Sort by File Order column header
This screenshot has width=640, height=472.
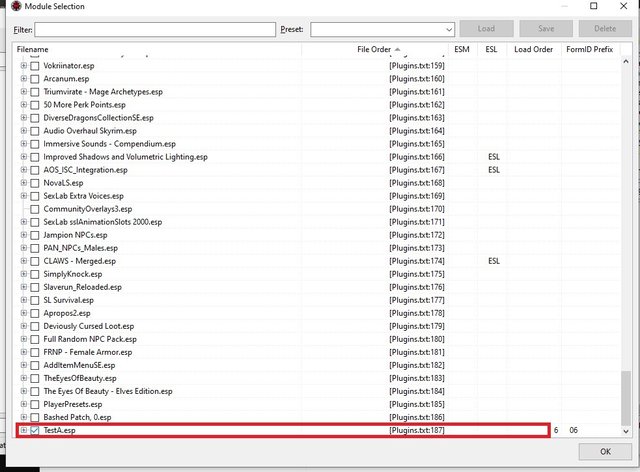pyautogui.click(x=375, y=49)
